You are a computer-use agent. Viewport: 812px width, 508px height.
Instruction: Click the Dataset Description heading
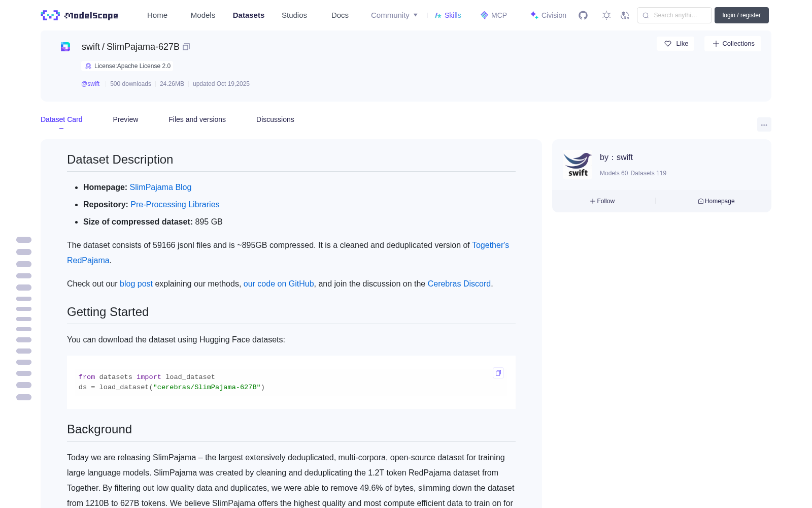[x=120, y=160]
